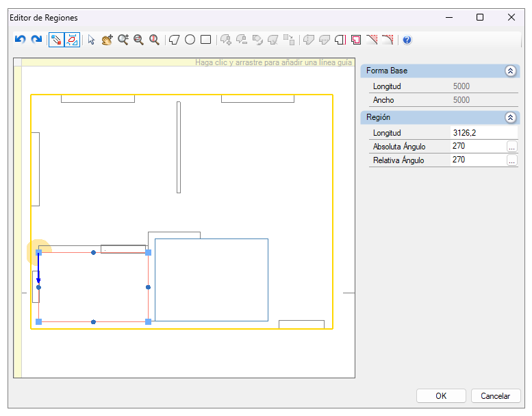Toggle the snap to points tool

[x=56, y=40]
